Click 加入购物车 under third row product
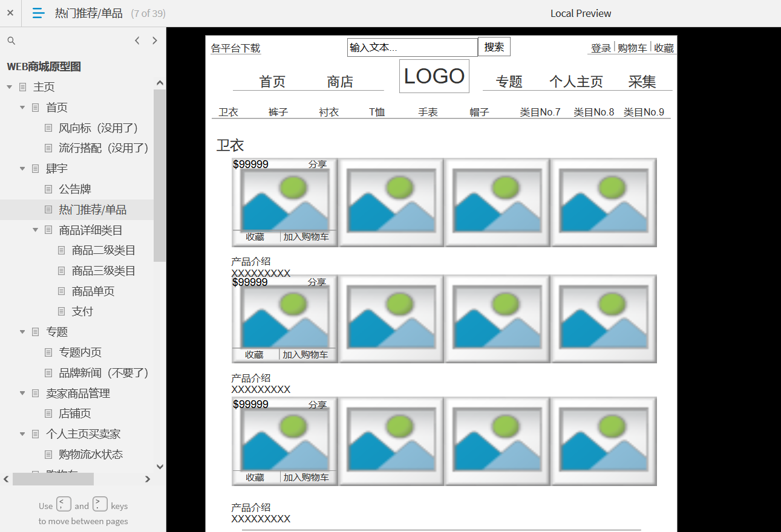Screen dimensions: 781x532 click(306, 478)
